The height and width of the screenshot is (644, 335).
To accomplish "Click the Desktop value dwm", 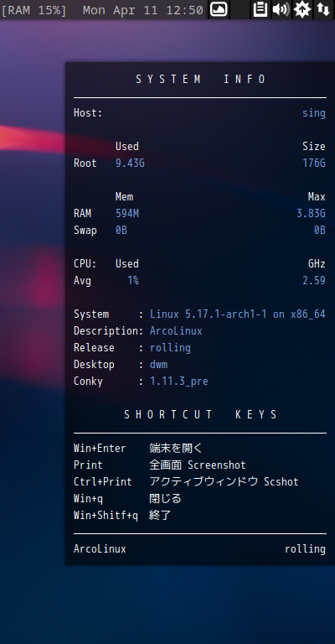I will point(158,365).
